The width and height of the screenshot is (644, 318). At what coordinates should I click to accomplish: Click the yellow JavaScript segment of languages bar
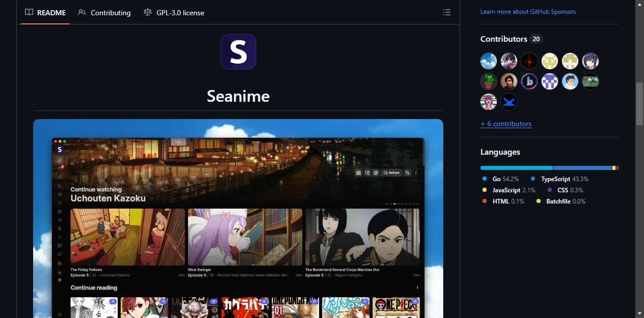(614, 168)
